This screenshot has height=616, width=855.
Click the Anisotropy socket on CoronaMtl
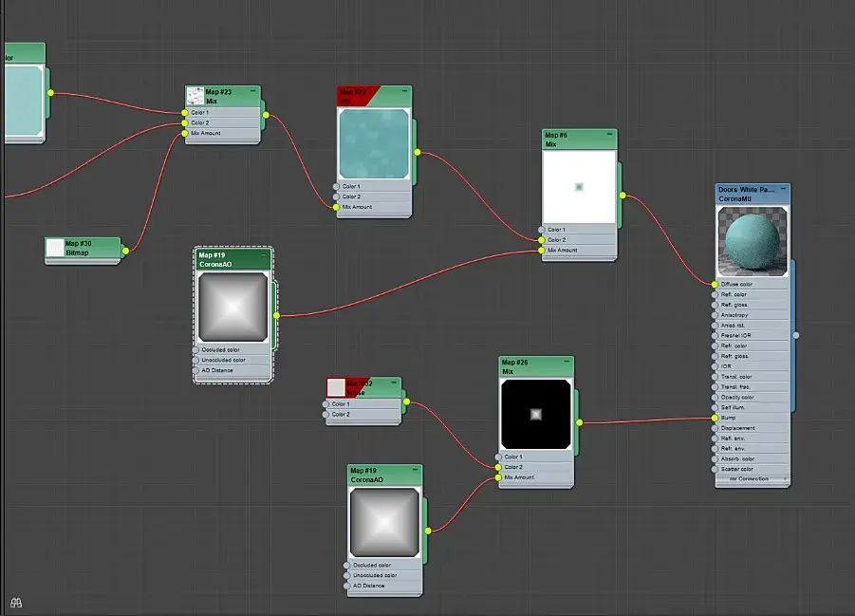point(715,315)
